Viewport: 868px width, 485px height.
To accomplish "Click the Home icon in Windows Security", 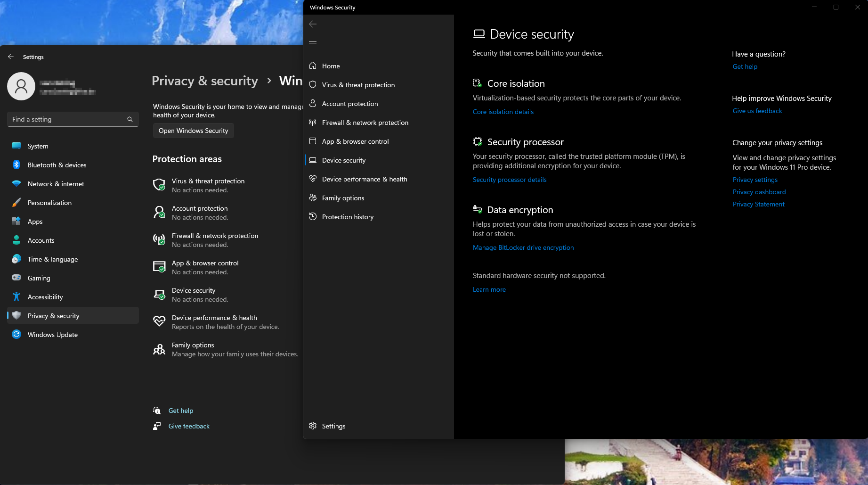I will 313,66.
